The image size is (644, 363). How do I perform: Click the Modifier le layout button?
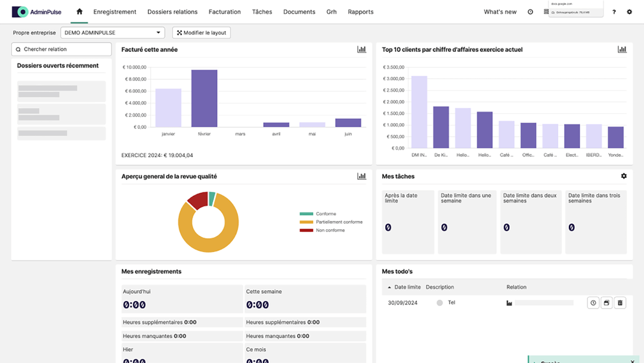(x=202, y=32)
